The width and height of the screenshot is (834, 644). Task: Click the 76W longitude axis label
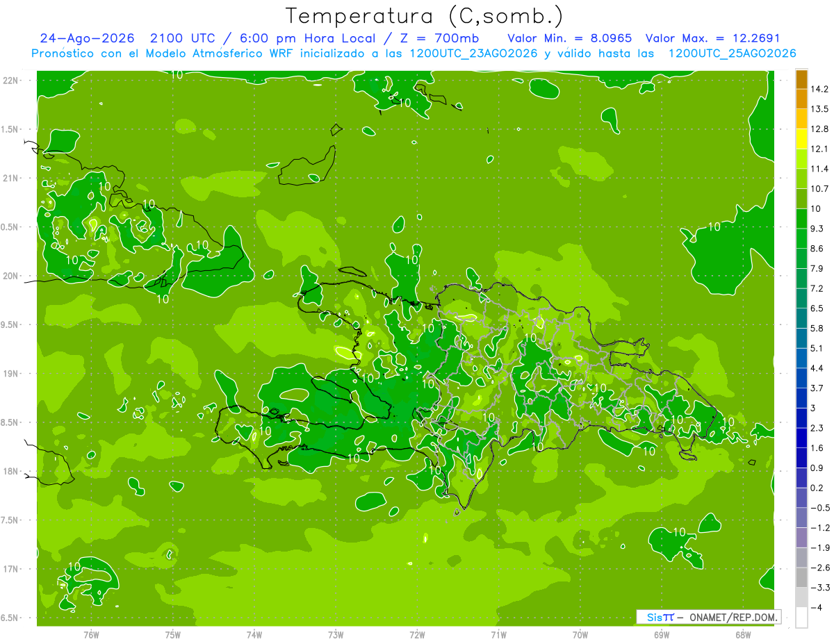coord(91,635)
